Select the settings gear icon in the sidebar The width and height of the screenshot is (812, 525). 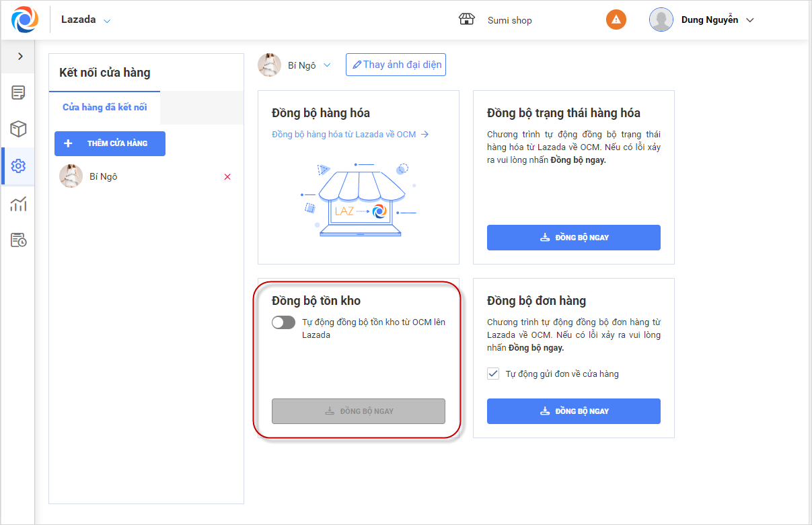click(18, 166)
